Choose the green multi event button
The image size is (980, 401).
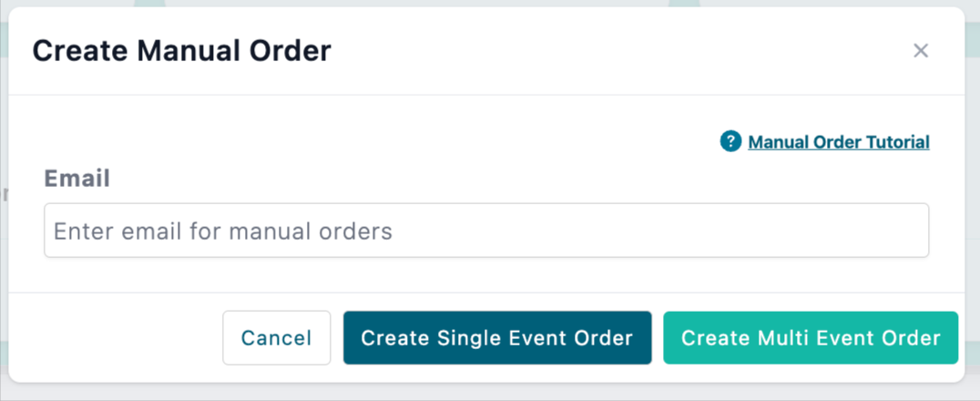pyautogui.click(x=811, y=338)
